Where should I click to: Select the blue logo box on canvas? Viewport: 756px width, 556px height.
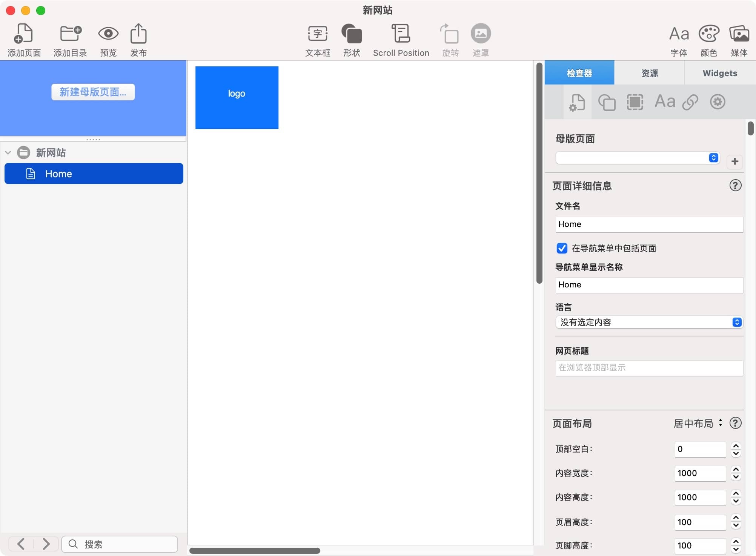click(237, 98)
